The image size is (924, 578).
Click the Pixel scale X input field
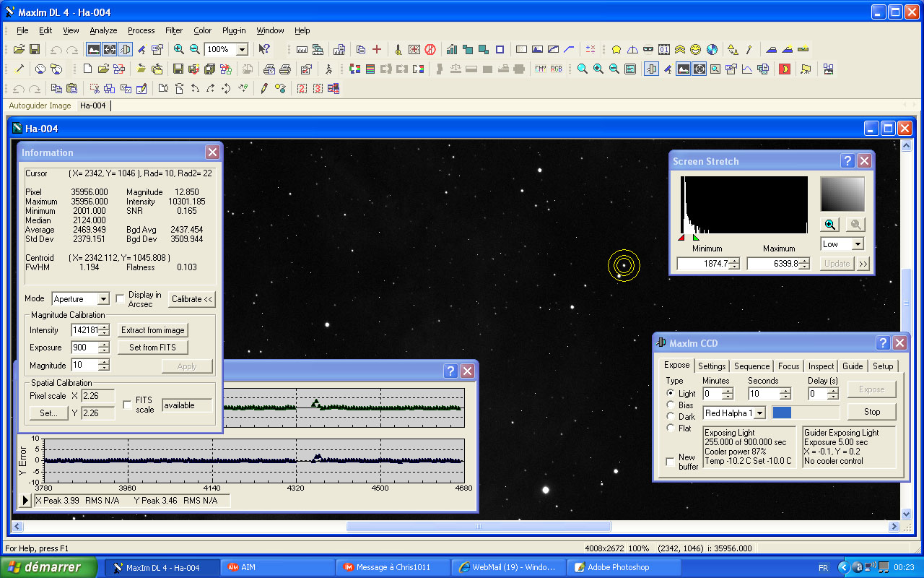pos(98,396)
